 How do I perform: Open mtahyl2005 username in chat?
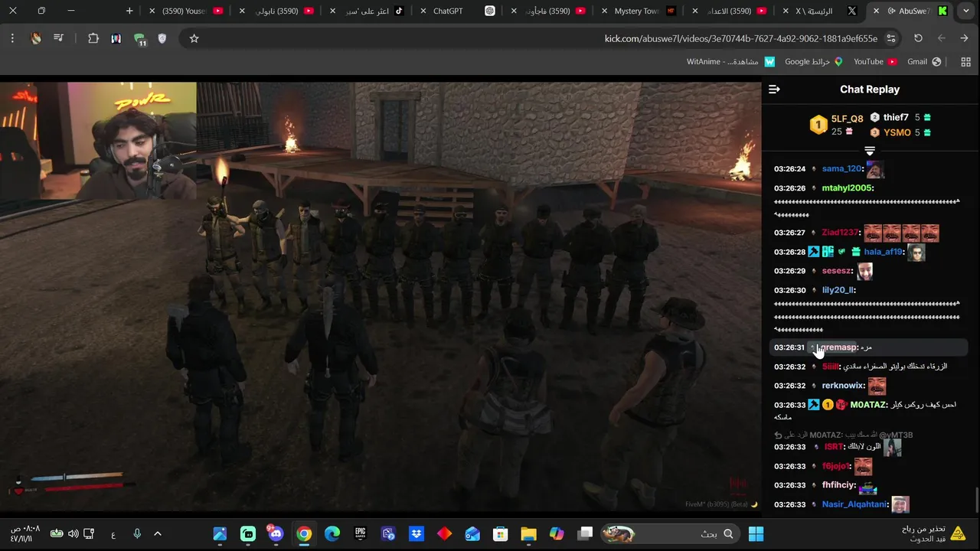[848, 188]
